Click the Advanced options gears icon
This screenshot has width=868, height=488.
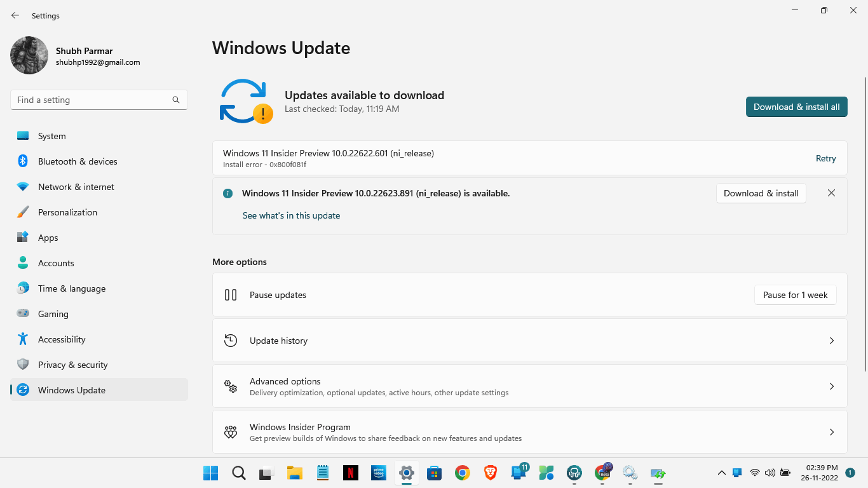[231, 386]
